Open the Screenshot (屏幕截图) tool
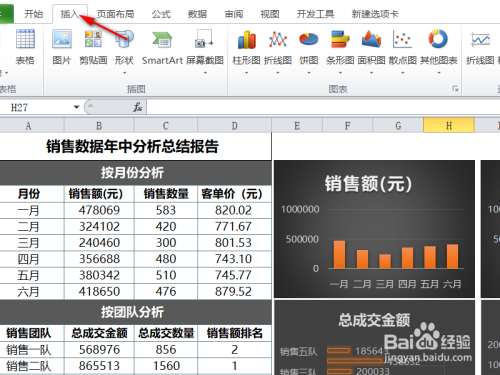This screenshot has width=500, height=375. (204, 39)
